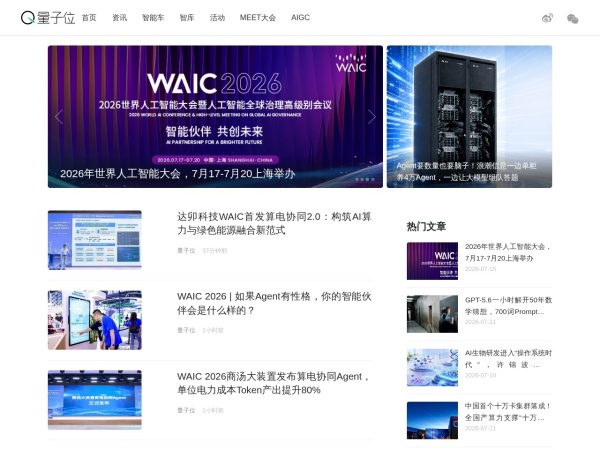Click author 量子位 under 商汤大装置 article
This screenshot has height=450, width=600.
pos(186,411)
